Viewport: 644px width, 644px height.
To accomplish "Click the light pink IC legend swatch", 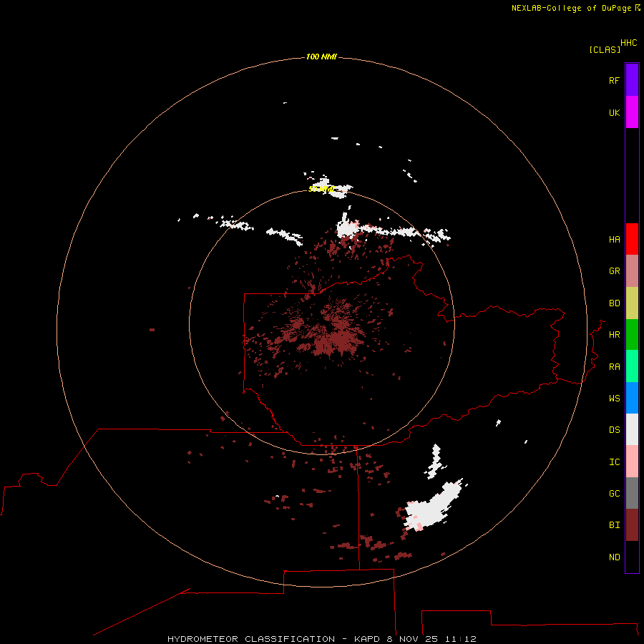I will (632, 462).
